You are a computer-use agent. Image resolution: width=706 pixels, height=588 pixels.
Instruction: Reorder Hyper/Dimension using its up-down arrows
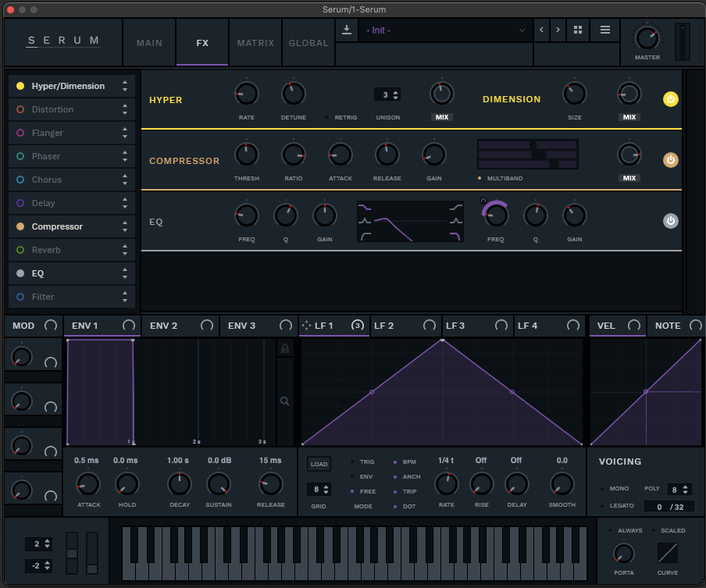125,86
